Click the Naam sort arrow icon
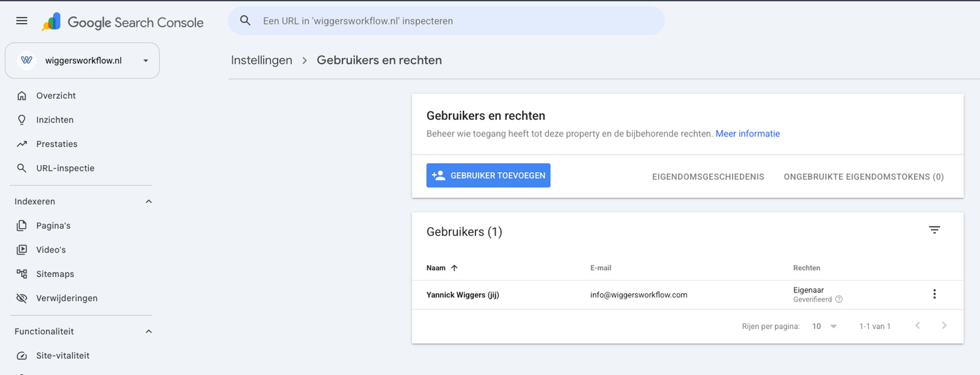 point(454,268)
